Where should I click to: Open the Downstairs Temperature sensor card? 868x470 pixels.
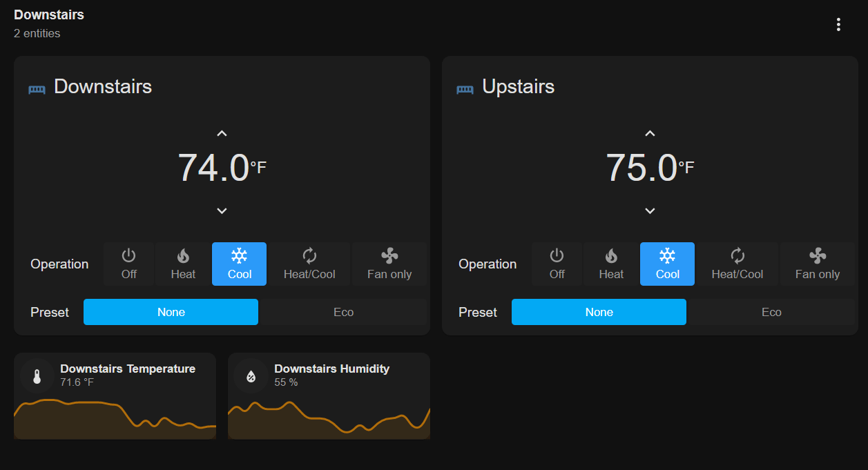[x=114, y=395]
